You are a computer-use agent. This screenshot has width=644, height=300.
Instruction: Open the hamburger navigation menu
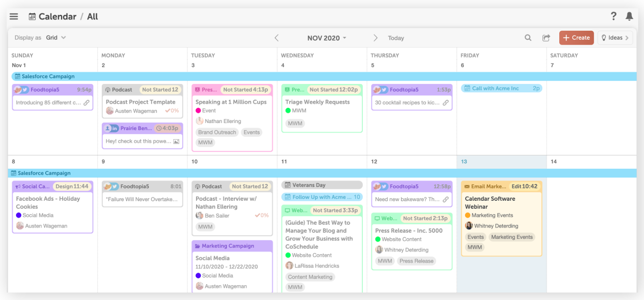tap(14, 17)
